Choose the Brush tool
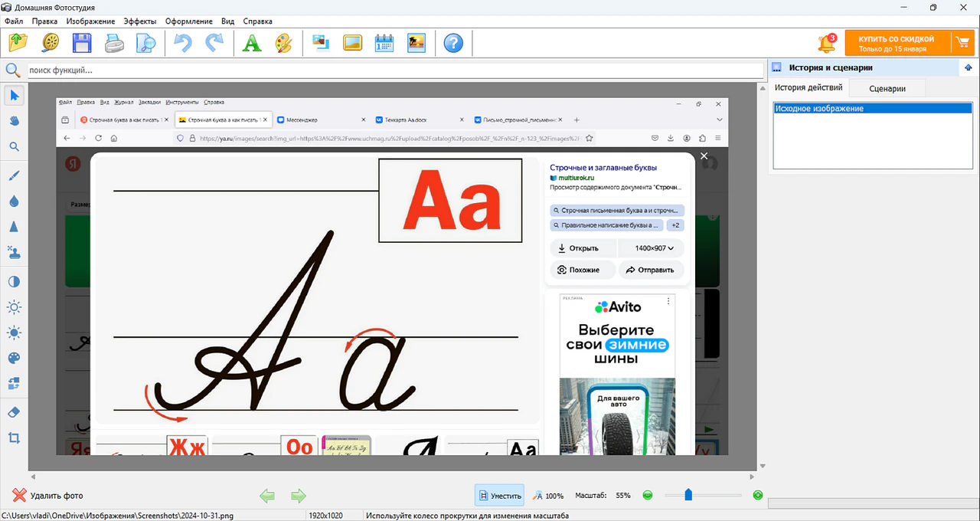The image size is (980, 521). (x=14, y=175)
